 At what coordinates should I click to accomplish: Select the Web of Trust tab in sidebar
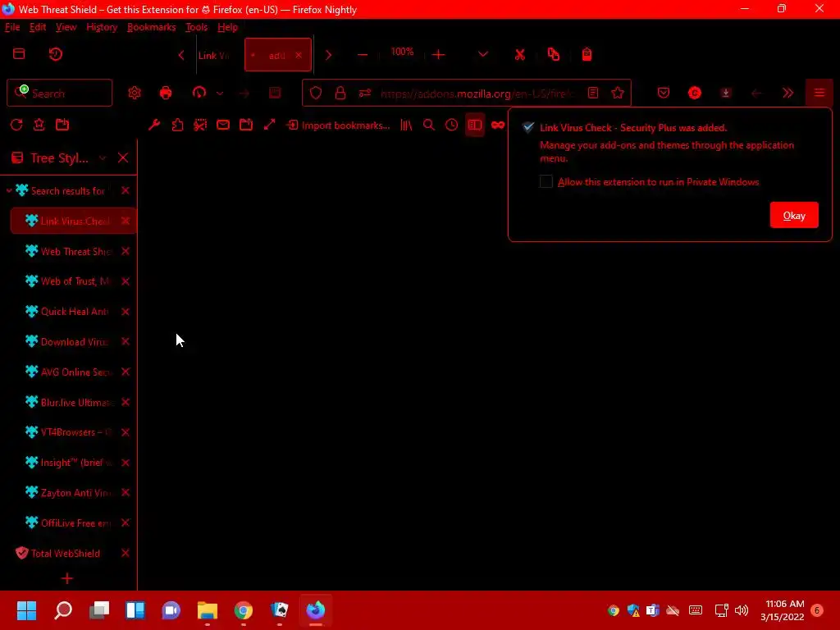73,281
